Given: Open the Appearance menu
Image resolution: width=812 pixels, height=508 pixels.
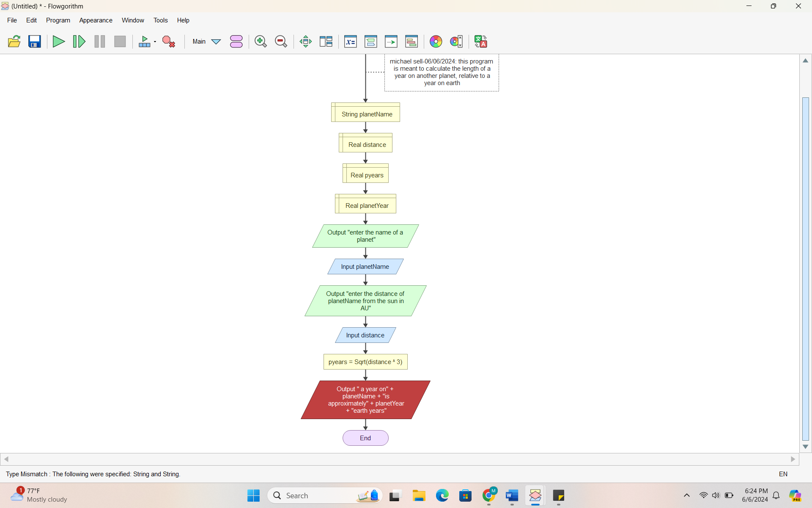Looking at the screenshot, I should click(x=96, y=20).
